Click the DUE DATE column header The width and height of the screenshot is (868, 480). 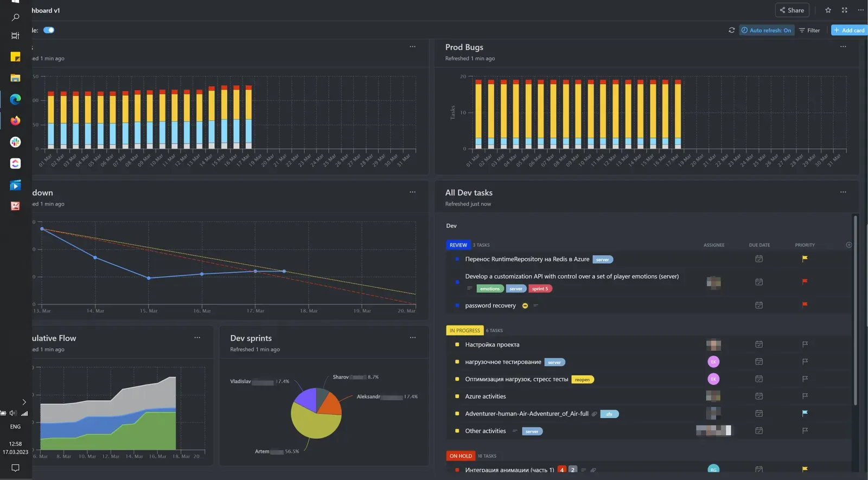pos(759,245)
